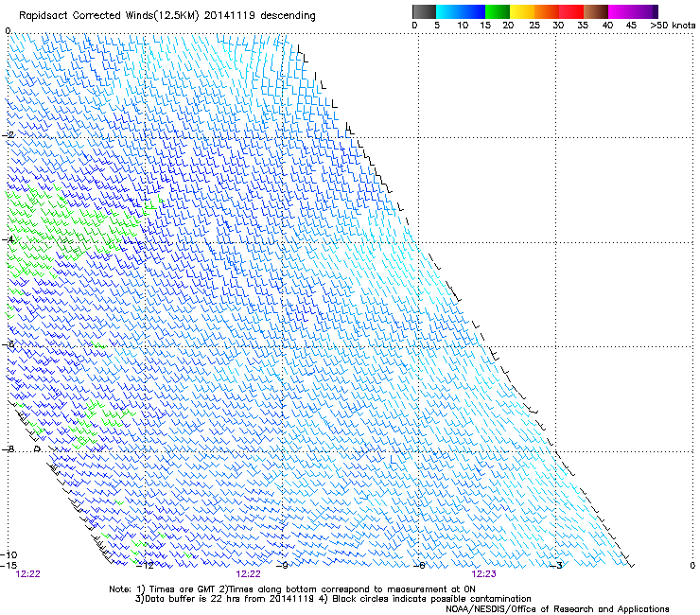The width and height of the screenshot is (700, 615).
Task: Click the green 15-20 knots color bar segment
Action: pos(498,11)
